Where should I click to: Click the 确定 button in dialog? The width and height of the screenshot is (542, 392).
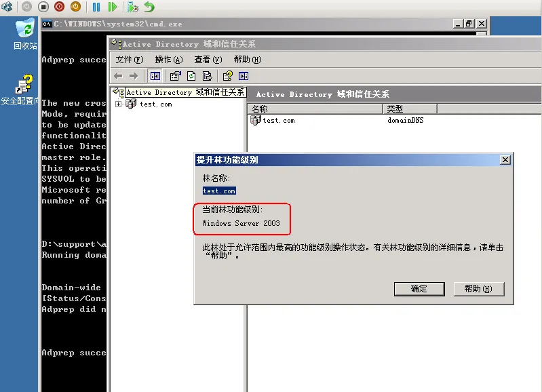pos(419,289)
